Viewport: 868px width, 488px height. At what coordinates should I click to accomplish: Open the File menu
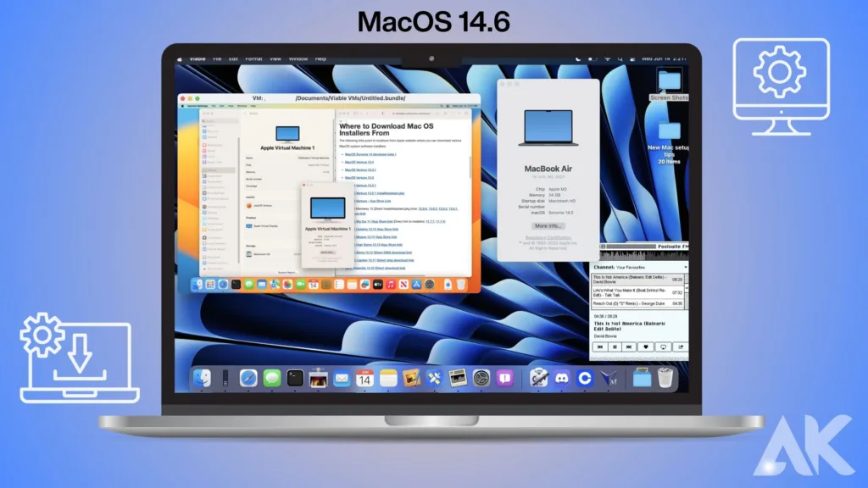tap(217, 58)
